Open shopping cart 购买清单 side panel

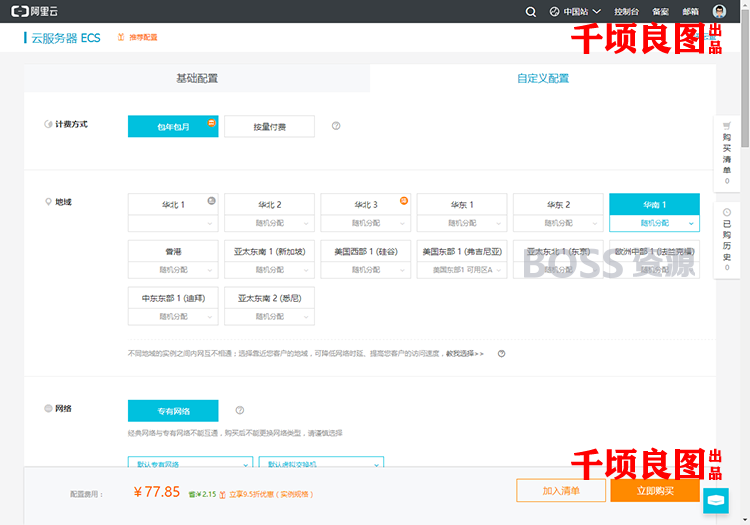727,153
